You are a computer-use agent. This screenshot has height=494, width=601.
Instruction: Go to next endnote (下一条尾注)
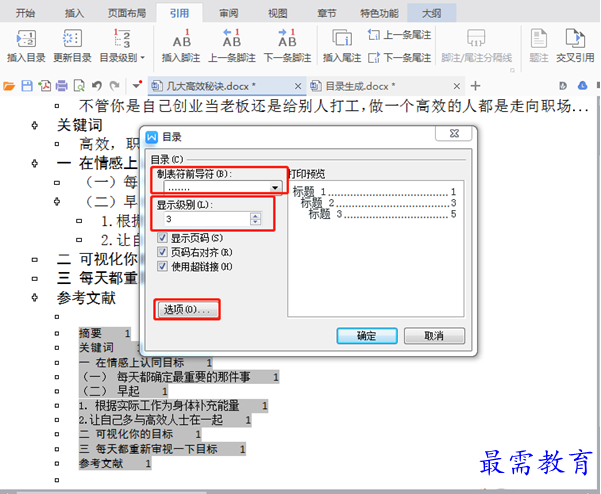399,58
